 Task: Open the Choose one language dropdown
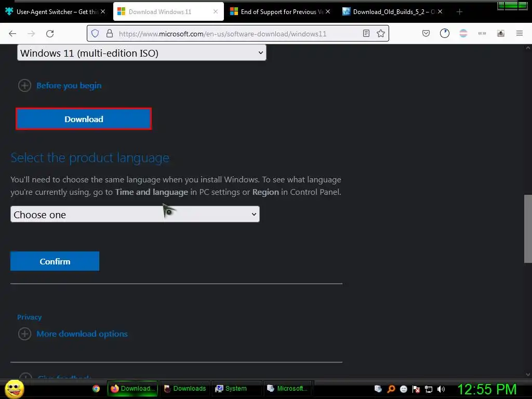[x=135, y=215]
